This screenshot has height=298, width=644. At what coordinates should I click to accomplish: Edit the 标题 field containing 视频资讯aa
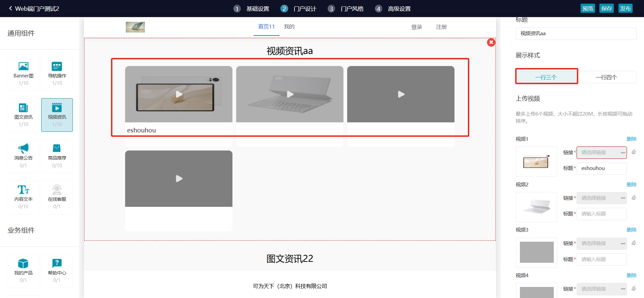[x=576, y=34]
